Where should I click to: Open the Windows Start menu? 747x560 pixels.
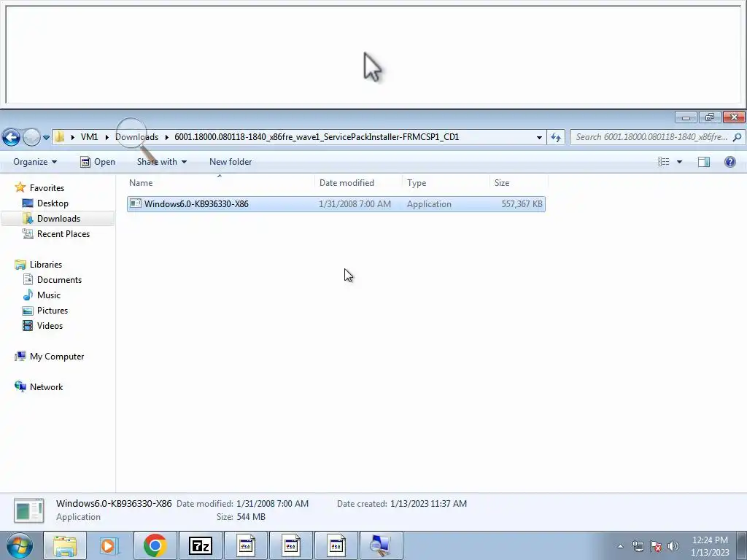tap(20, 546)
